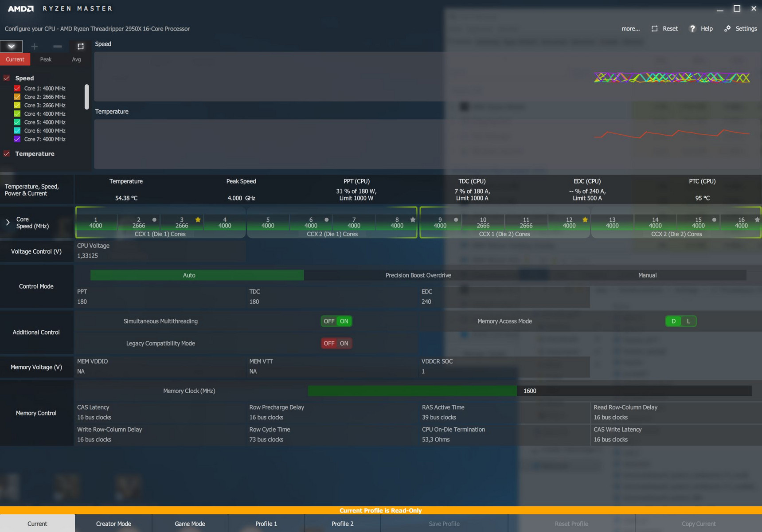Screen dimensions: 762x532
Task: Toggle the Simultaneous Multithreading OFF/ON switch
Action: coord(336,321)
